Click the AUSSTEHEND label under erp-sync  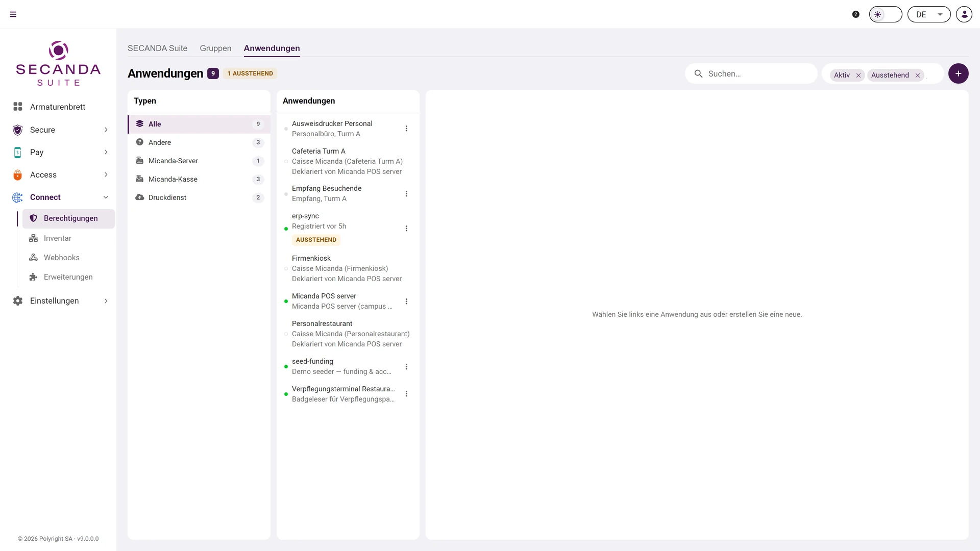316,240
